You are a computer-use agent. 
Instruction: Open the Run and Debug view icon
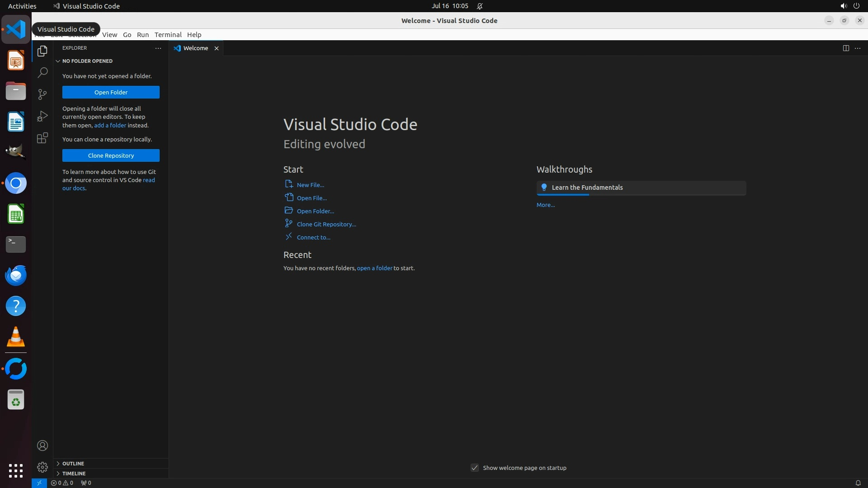[42, 116]
